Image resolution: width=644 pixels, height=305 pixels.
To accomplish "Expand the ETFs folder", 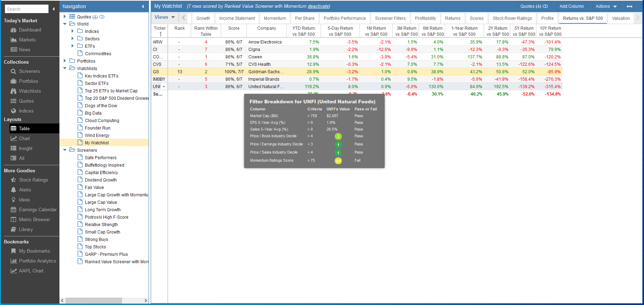I will point(73,46).
